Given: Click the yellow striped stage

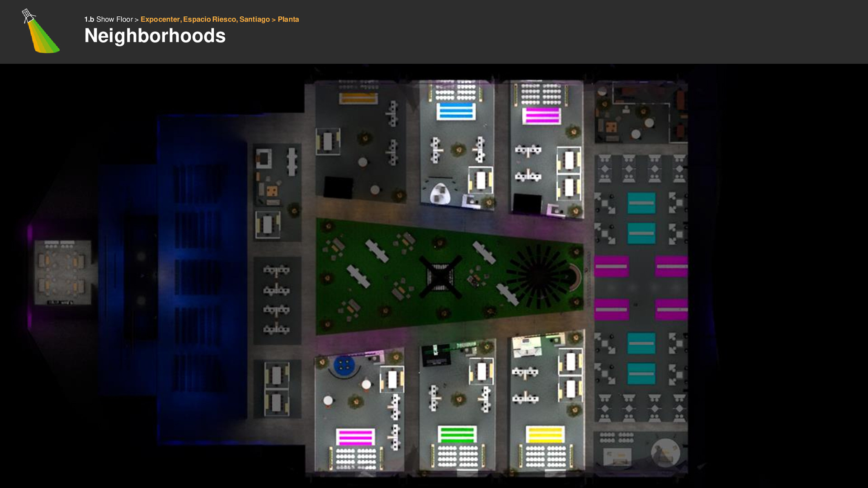Looking at the screenshot, I should (x=545, y=434).
